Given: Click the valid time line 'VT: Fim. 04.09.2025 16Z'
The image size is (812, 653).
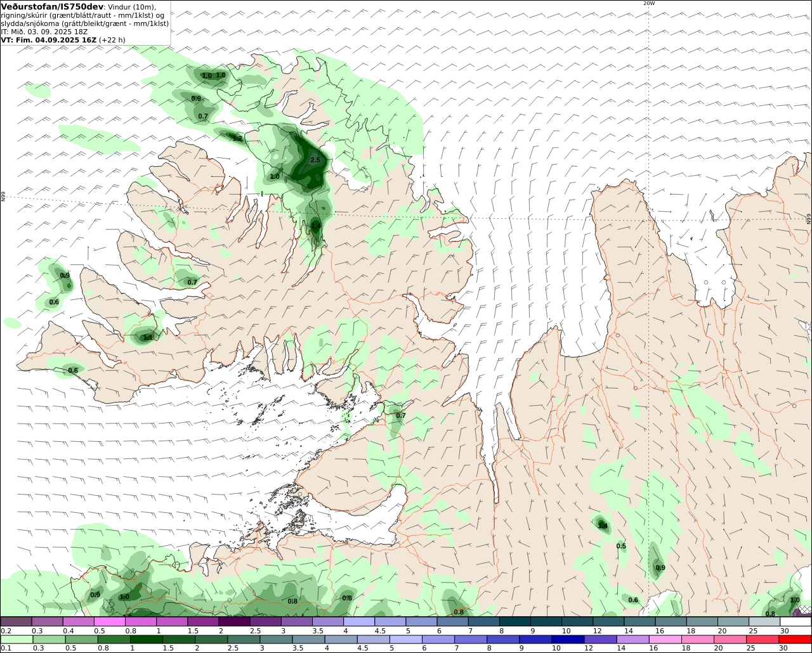Looking at the screenshot, I should [49, 39].
